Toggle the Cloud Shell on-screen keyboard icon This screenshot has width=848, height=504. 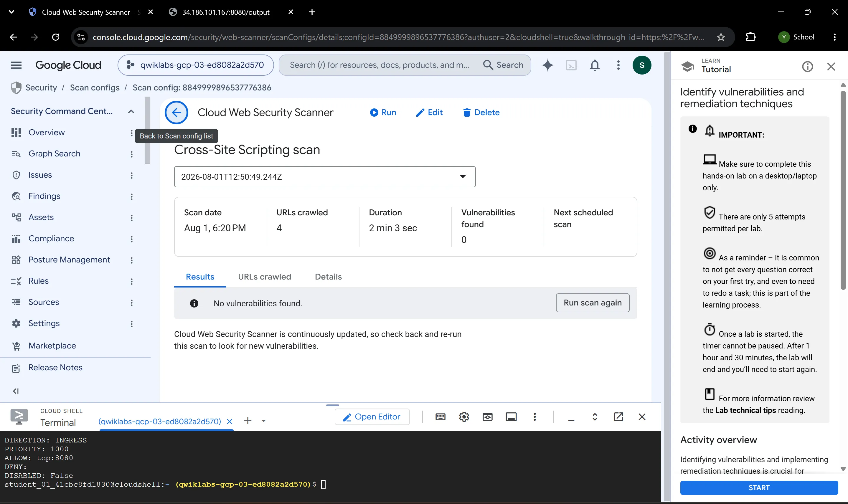click(440, 417)
